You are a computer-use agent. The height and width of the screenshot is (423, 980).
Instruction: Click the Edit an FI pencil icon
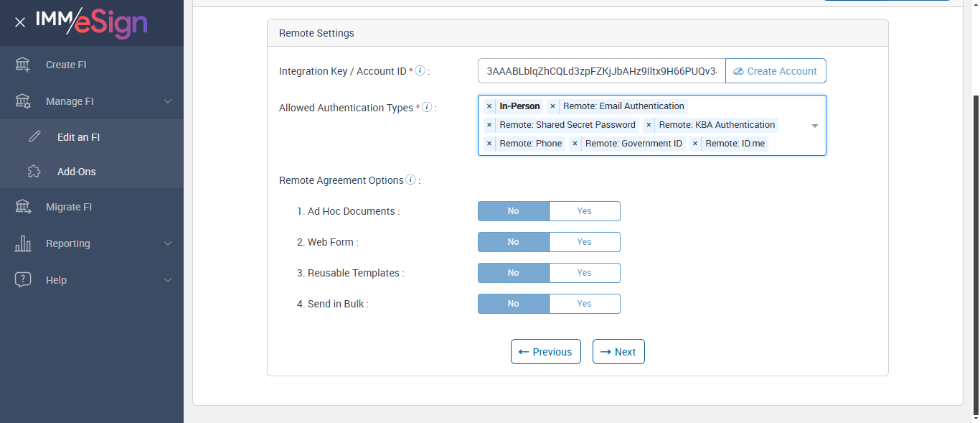[34, 137]
